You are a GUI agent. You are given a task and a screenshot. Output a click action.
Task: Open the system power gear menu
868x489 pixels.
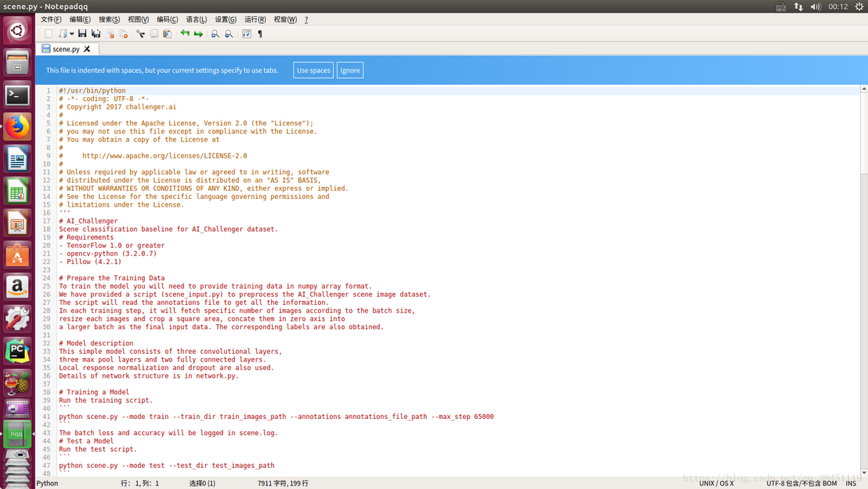point(860,6)
